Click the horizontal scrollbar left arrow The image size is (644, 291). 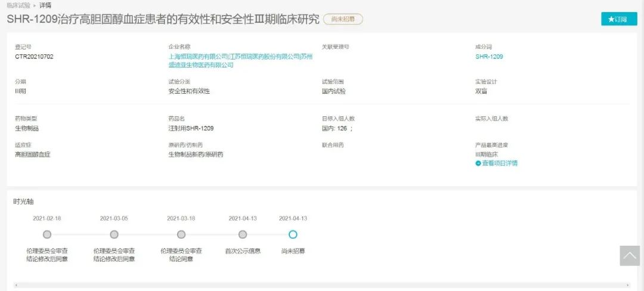[16, 286]
